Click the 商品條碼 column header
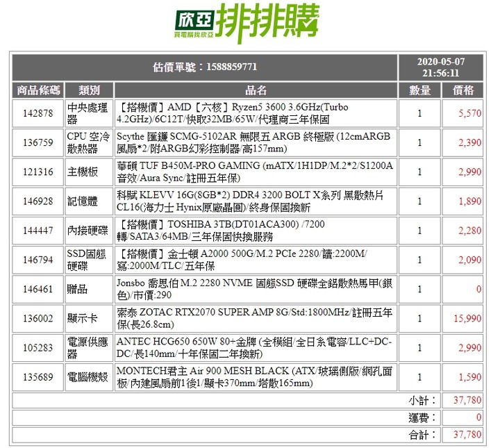 [38, 90]
